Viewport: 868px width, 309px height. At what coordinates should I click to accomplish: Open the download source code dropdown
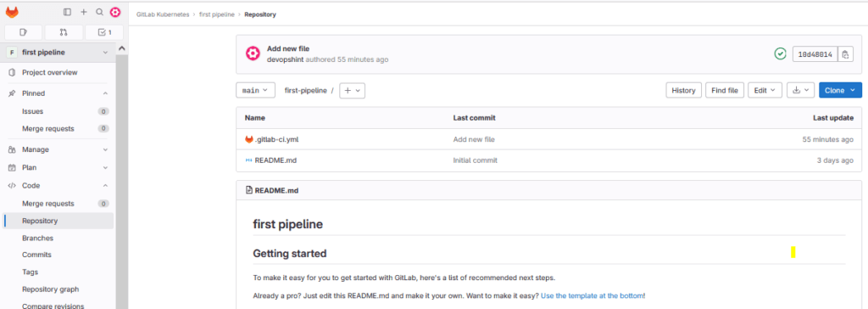(x=800, y=91)
